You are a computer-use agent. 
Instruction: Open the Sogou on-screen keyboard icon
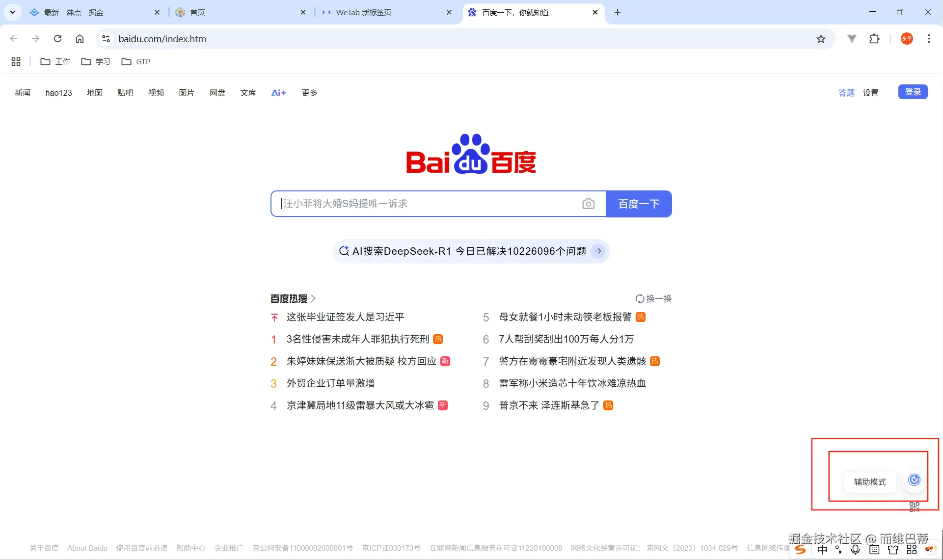[875, 550]
